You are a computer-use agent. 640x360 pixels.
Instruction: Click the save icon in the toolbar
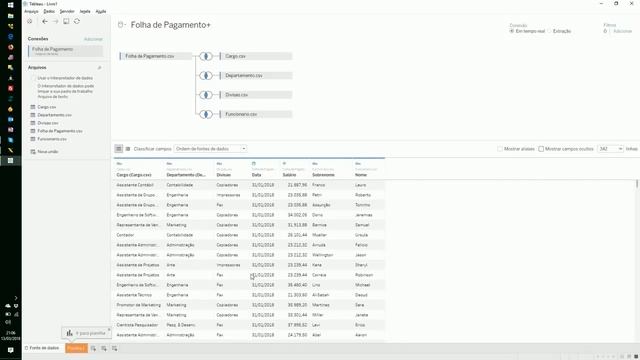pos(66,21)
